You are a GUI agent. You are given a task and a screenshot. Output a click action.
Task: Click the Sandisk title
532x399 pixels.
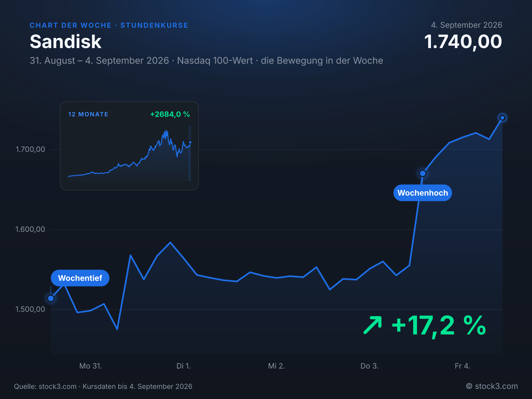coord(65,42)
